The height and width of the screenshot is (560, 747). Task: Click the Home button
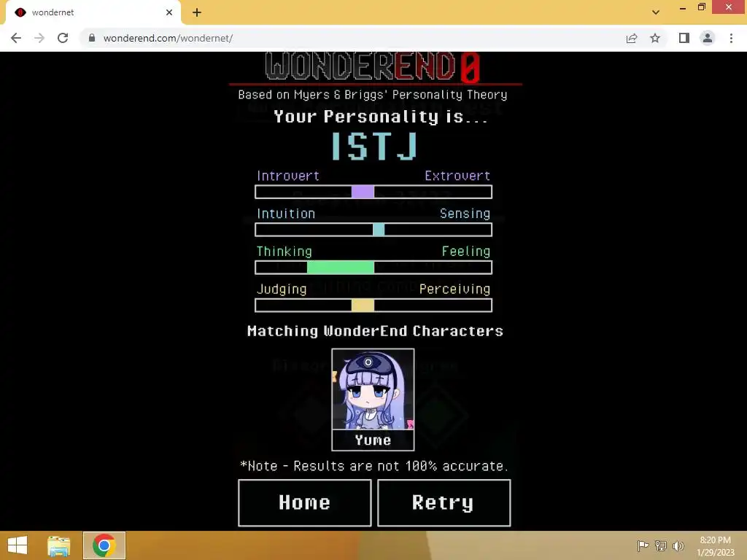point(305,503)
